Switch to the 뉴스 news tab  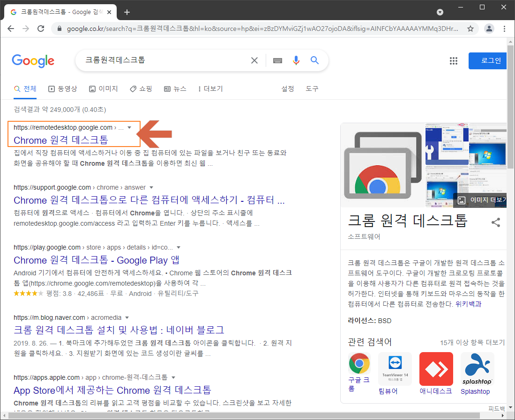pos(175,88)
